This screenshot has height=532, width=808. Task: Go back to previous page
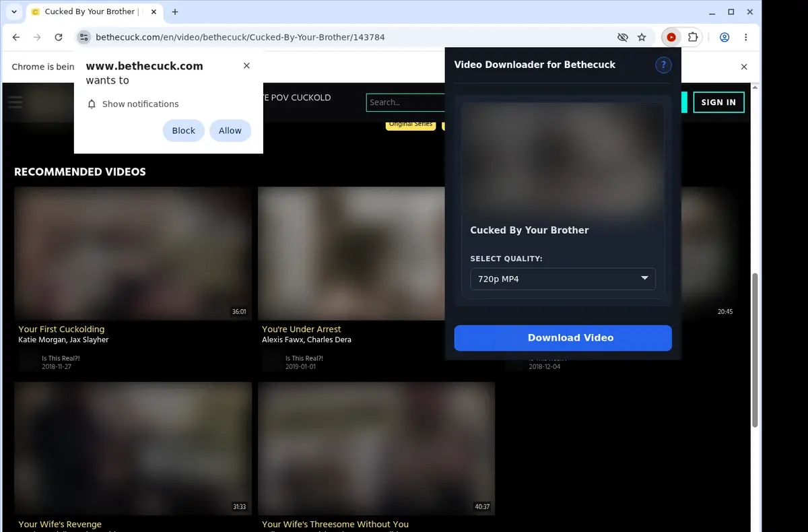[x=16, y=37]
